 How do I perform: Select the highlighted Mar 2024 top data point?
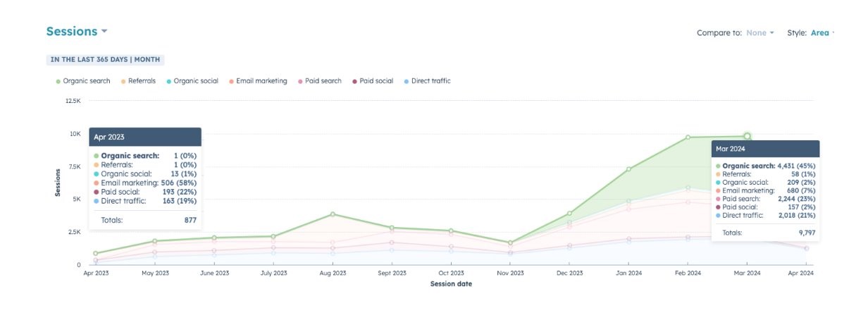pos(747,136)
